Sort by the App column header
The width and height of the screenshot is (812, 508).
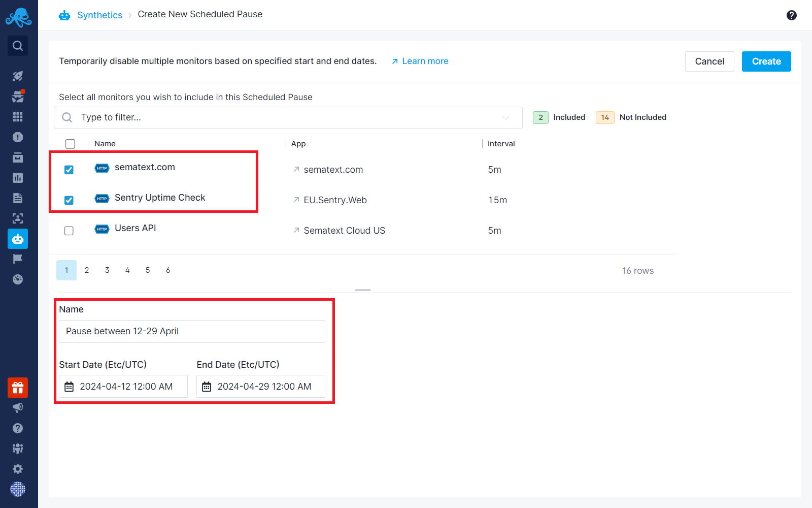coord(298,144)
